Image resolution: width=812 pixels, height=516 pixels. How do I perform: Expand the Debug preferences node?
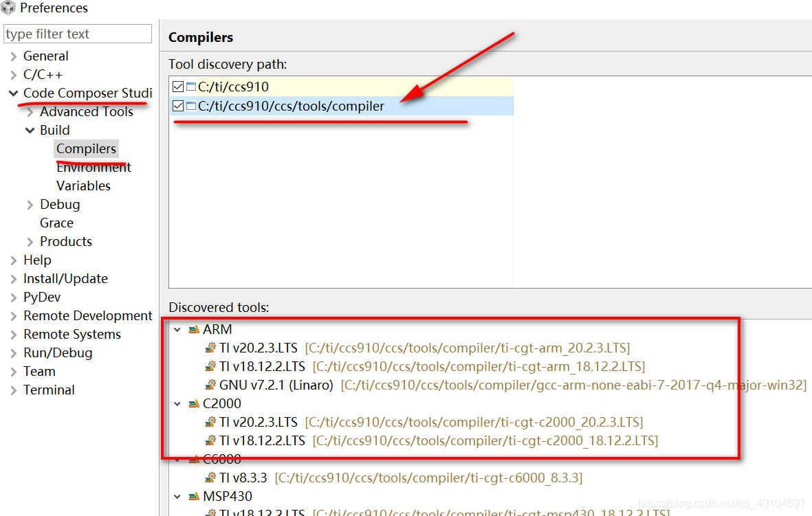tap(30, 205)
